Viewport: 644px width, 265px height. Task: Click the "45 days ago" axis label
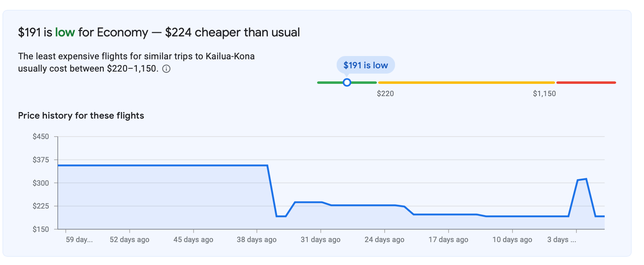point(193,240)
